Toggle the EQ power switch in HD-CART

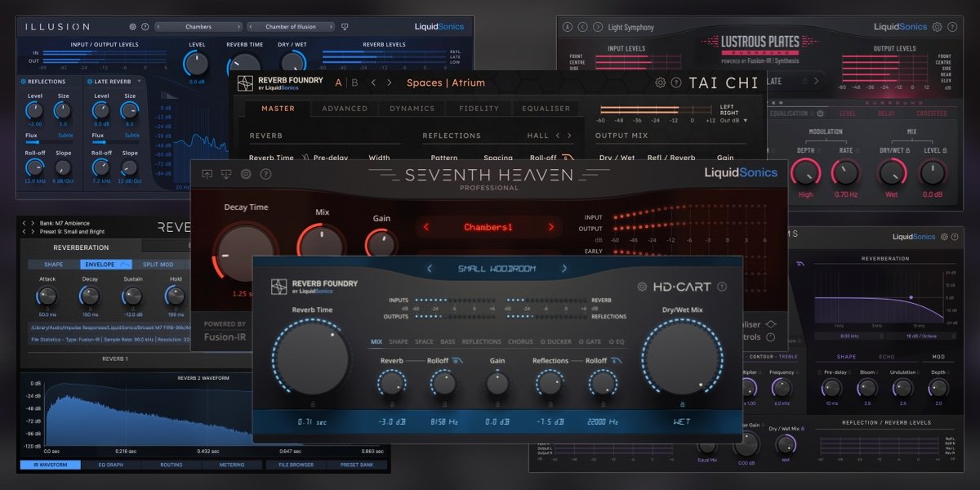(610, 341)
